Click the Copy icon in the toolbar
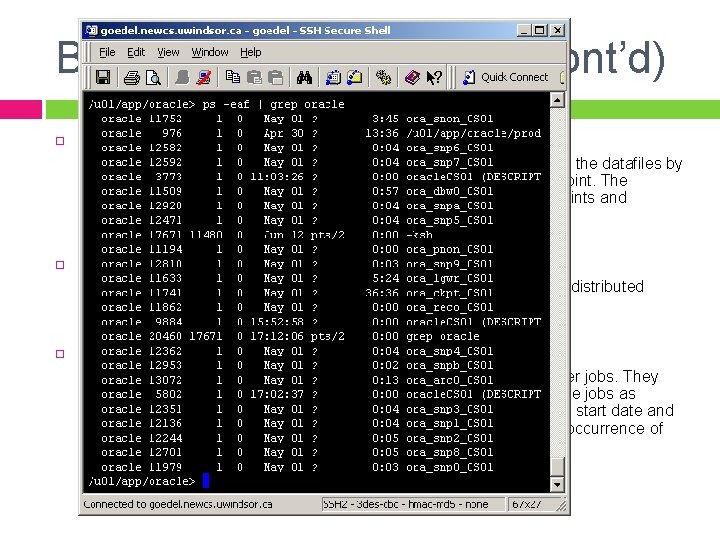The height and width of the screenshot is (540, 720). (233, 77)
